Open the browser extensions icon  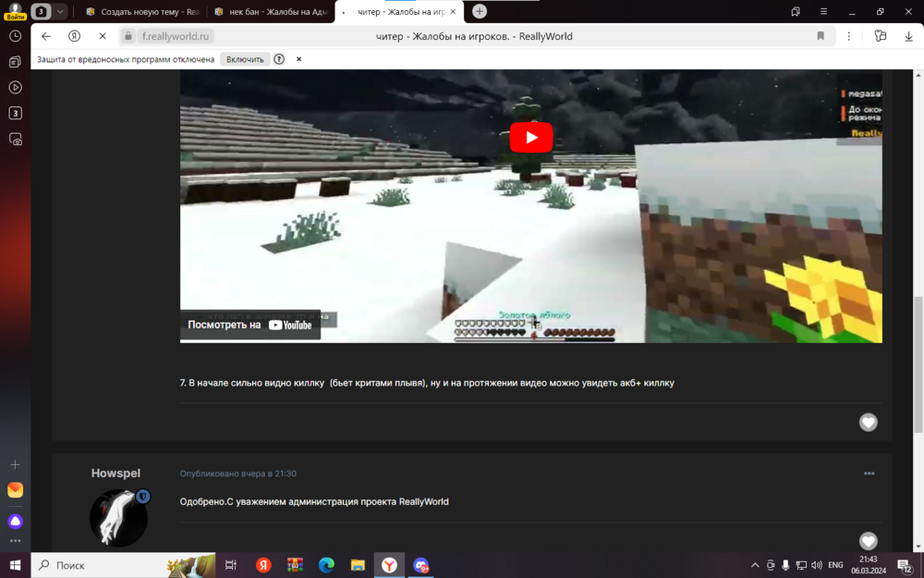881,36
